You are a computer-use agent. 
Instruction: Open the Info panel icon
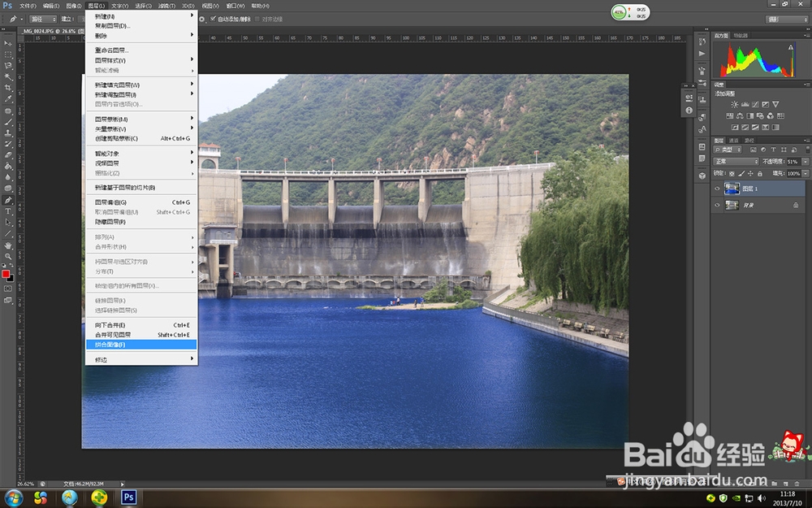click(x=689, y=110)
